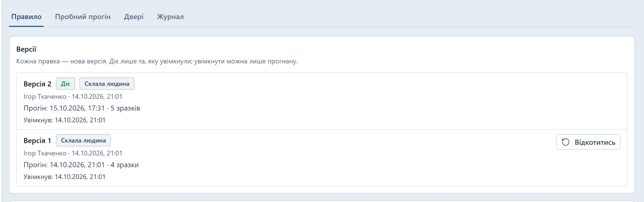Click the green Діє status badge
The height and width of the screenshot is (202, 644).
(x=66, y=84)
